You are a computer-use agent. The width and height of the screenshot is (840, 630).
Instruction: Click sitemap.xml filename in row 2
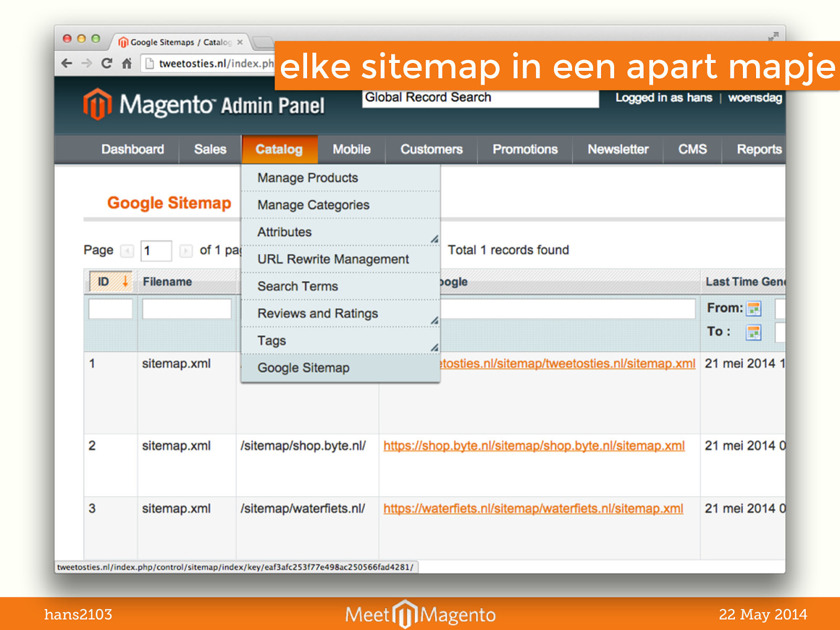click(x=176, y=446)
